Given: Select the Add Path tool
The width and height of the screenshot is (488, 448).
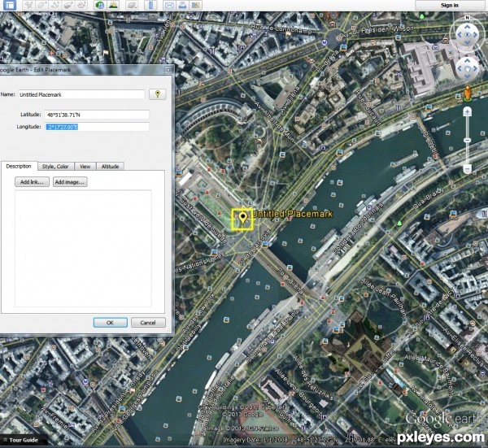Looking at the screenshot, I should [55, 5].
